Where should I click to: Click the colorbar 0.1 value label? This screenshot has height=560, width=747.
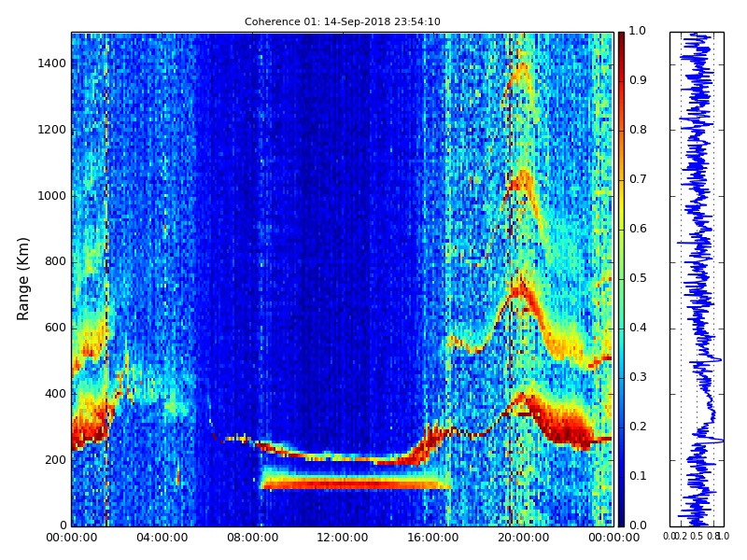(638, 476)
